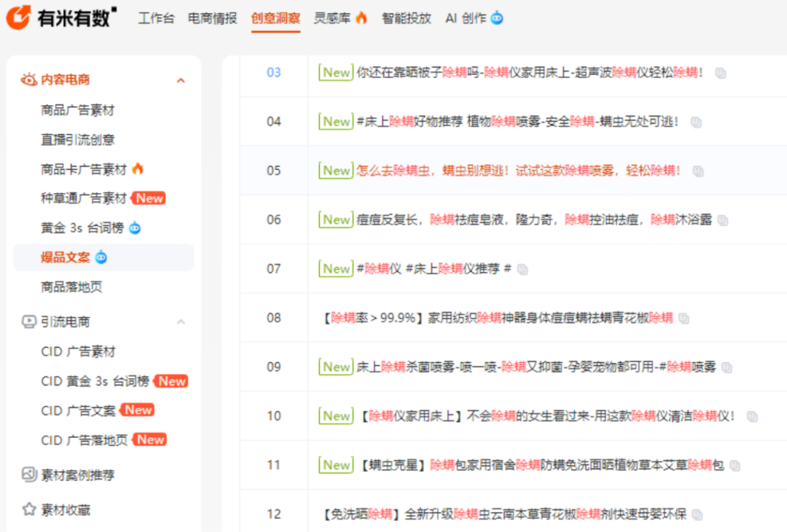The width and height of the screenshot is (787, 532).
Task: Click New badge beside 种草通广告素材
Action: point(149,198)
